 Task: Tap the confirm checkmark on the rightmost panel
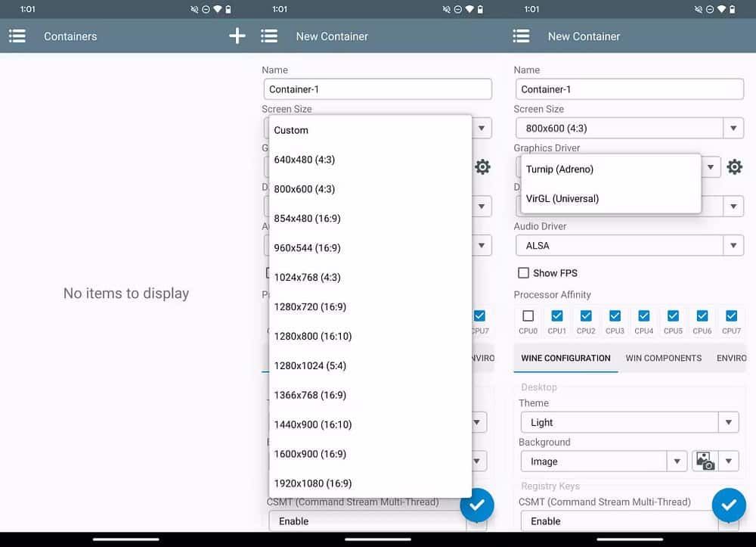(x=729, y=505)
